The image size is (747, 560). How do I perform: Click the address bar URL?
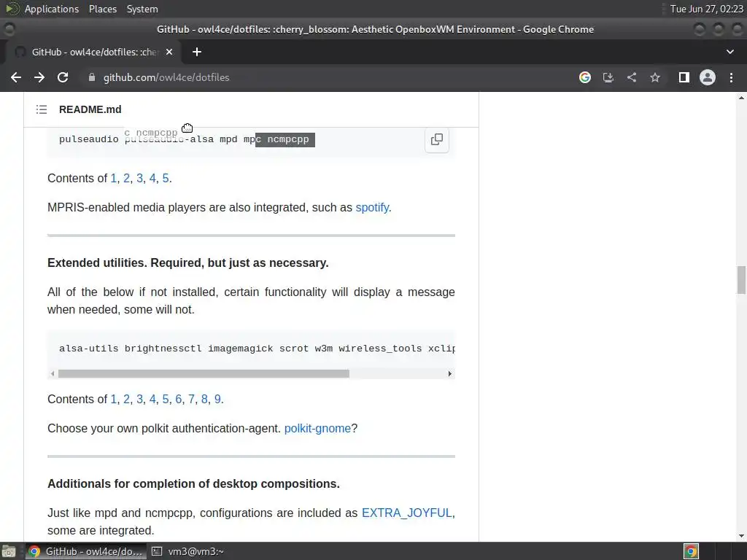[x=166, y=77]
